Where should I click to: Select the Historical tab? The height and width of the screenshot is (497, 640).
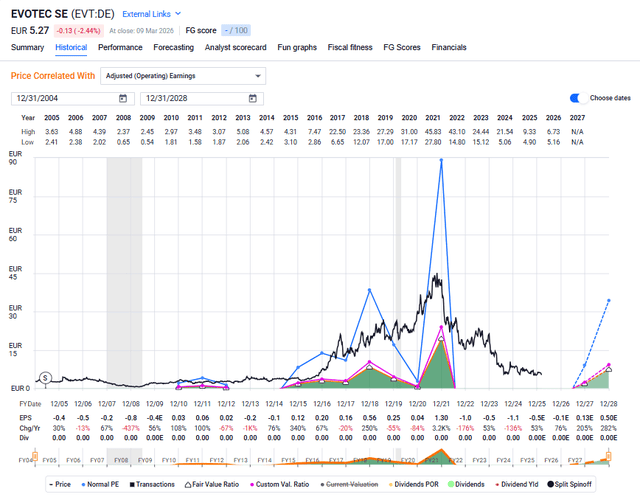pyautogui.click(x=71, y=47)
